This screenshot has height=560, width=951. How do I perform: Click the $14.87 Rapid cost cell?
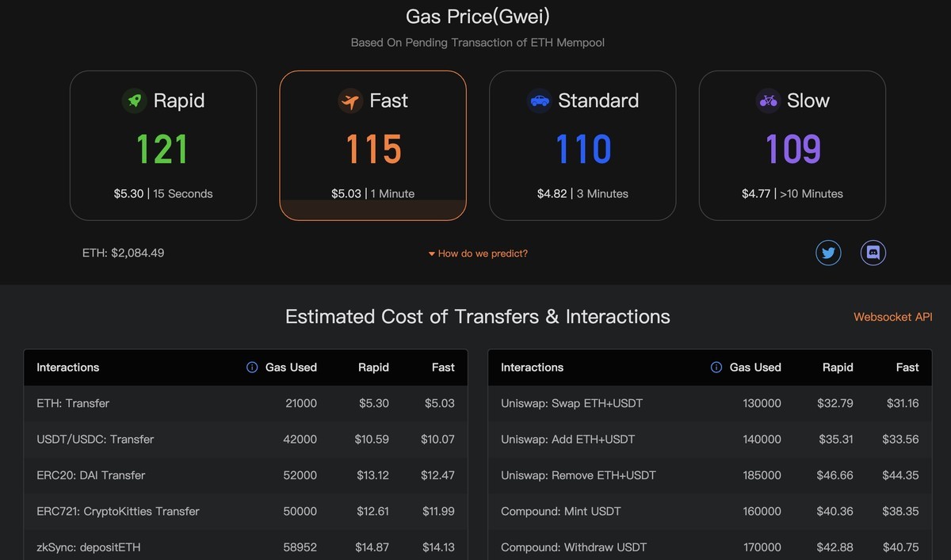[x=372, y=547]
